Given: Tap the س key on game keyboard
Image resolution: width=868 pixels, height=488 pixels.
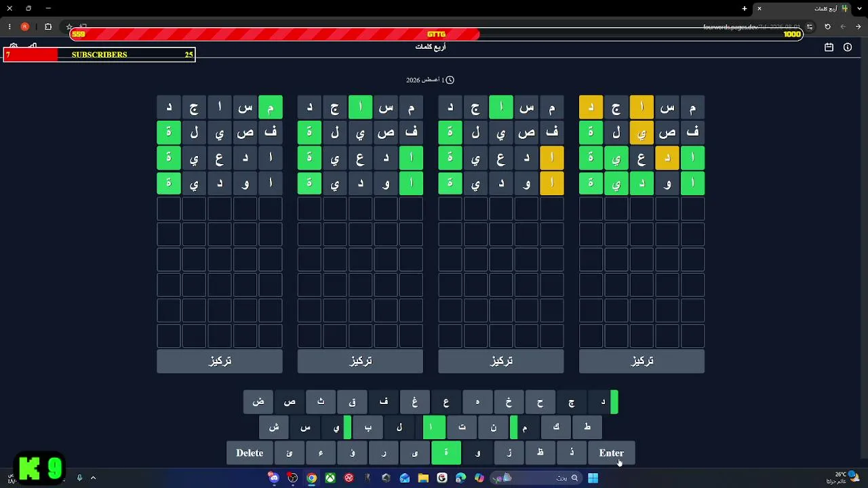Looking at the screenshot, I should (305, 428).
